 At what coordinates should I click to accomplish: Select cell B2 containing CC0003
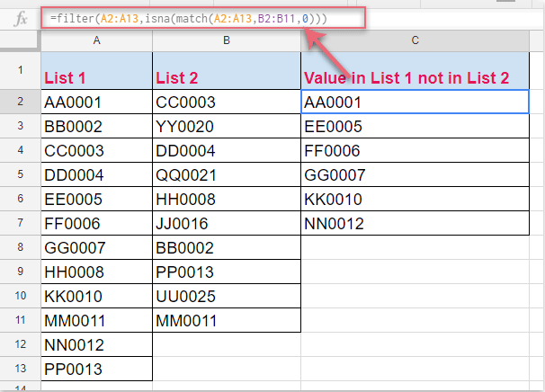coord(227,102)
